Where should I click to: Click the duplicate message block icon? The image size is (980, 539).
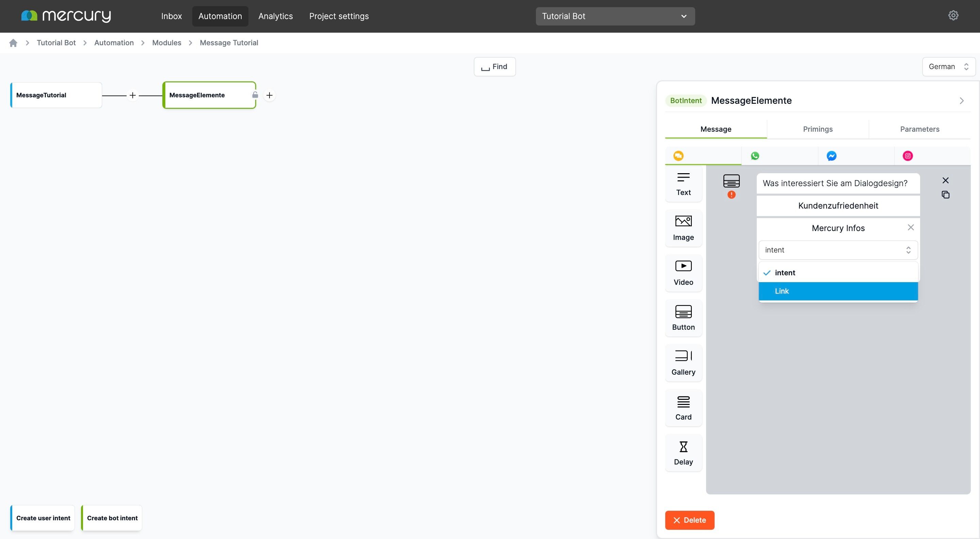pyautogui.click(x=945, y=195)
